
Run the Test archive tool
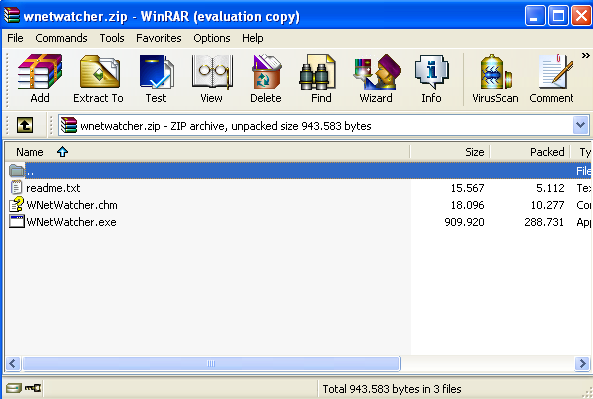pyautogui.click(x=156, y=79)
